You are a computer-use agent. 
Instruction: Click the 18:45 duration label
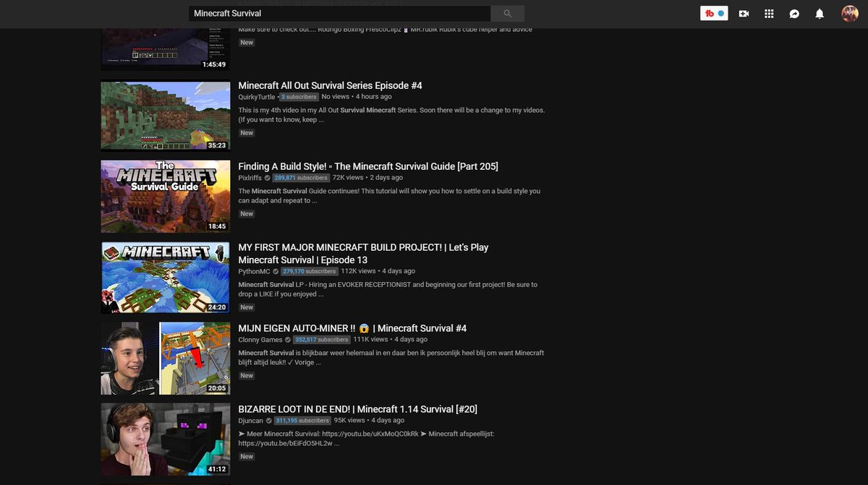(x=217, y=226)
